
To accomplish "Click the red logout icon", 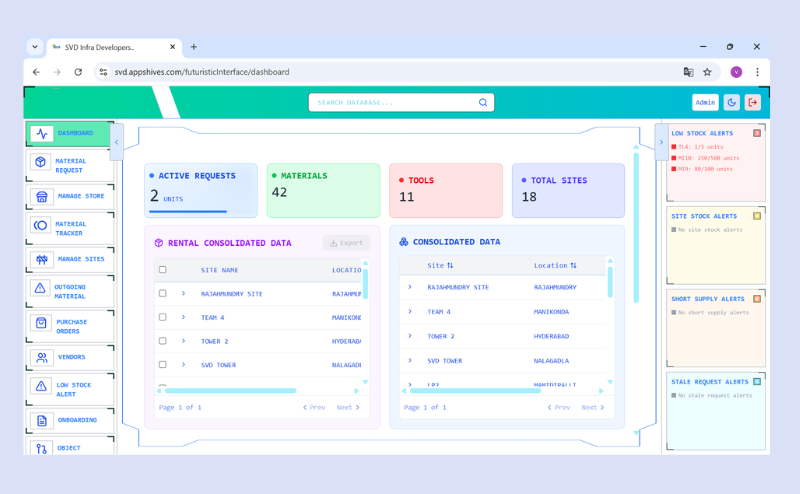I will pos(753,102).
